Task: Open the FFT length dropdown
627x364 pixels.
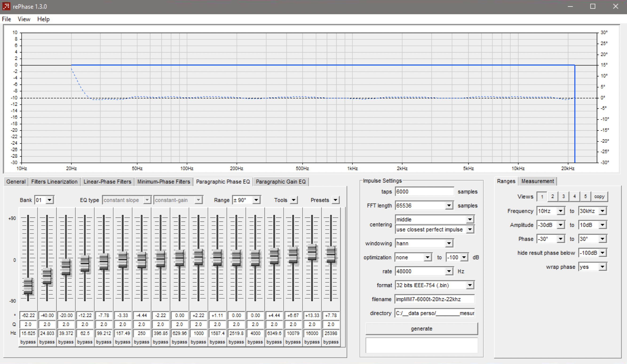Action: (x=449, y=205)
